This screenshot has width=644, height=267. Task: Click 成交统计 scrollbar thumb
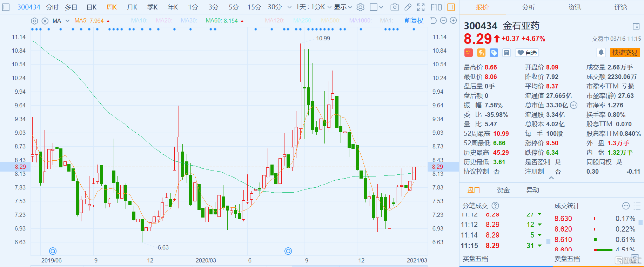(x=640, y=222)
